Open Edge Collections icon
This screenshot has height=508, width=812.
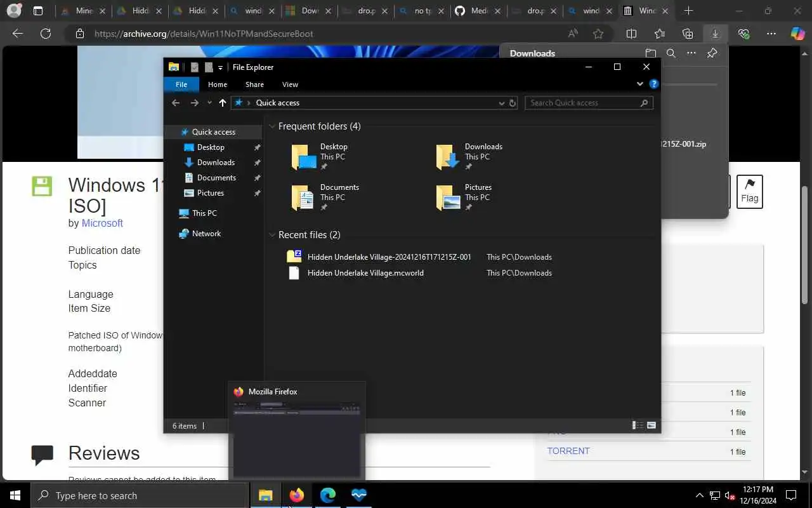tap(688, 34)
